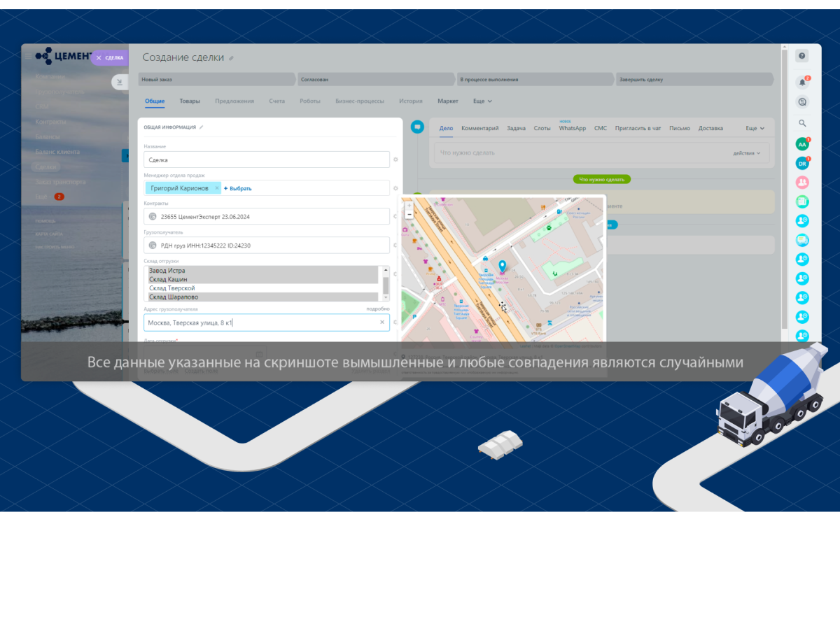Open notifications bell icon
The width and height of the screenshot is (840, 624).
point(802,82)
